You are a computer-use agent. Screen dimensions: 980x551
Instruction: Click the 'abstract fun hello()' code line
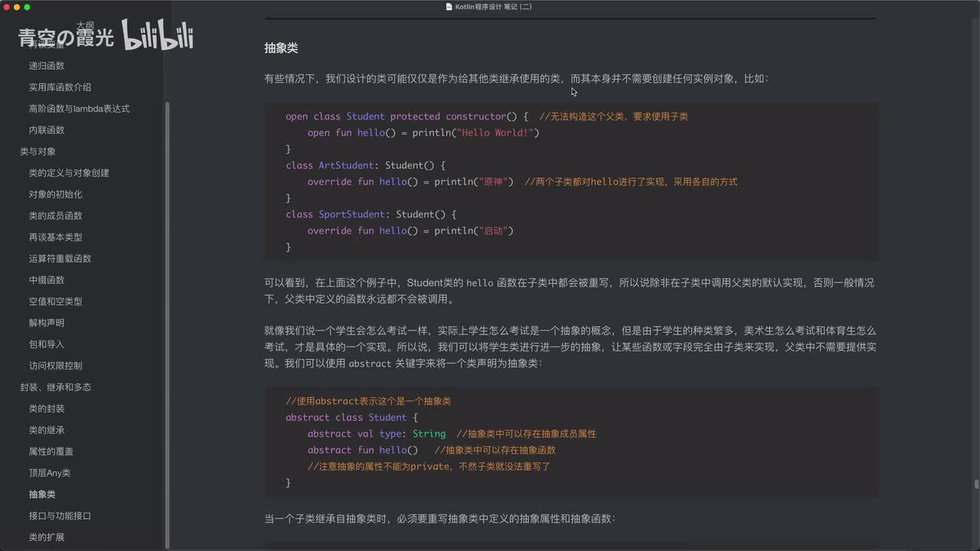click(x=363, y=450)
